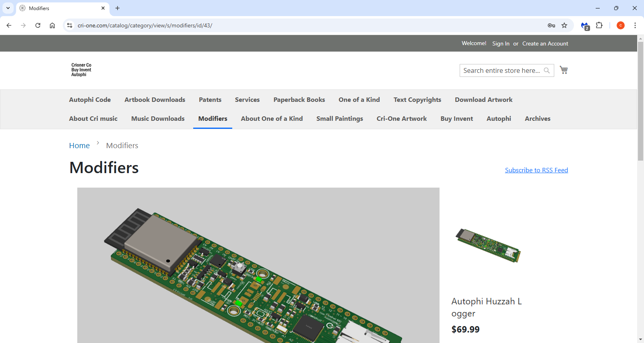Select the Modifiers browser tab
The width and height of the screenshot is (644, 343).
click(62, 8)
